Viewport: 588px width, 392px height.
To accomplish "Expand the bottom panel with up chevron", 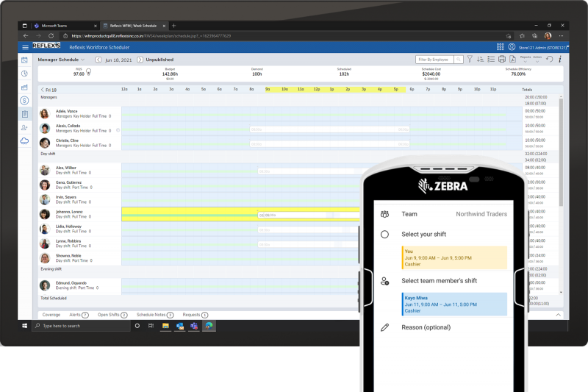I will pyautogui.click(x=558, y=315).
